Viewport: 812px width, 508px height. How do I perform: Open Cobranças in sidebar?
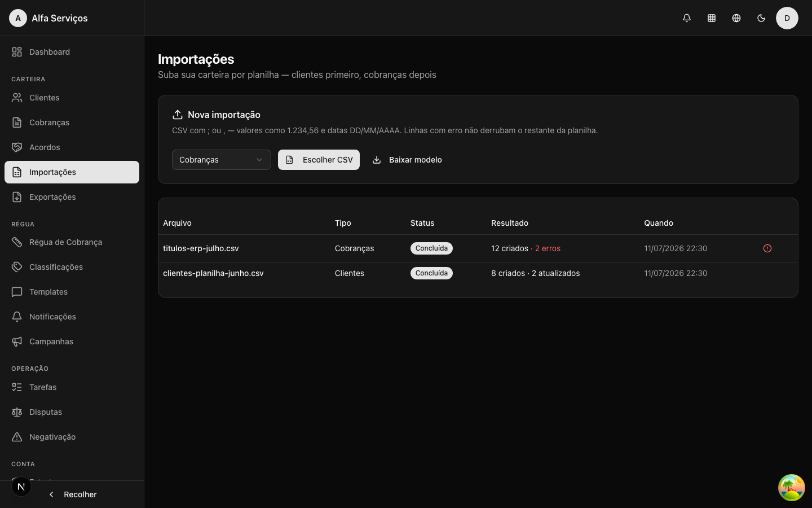pyautogui.click(x=72, y=122)
